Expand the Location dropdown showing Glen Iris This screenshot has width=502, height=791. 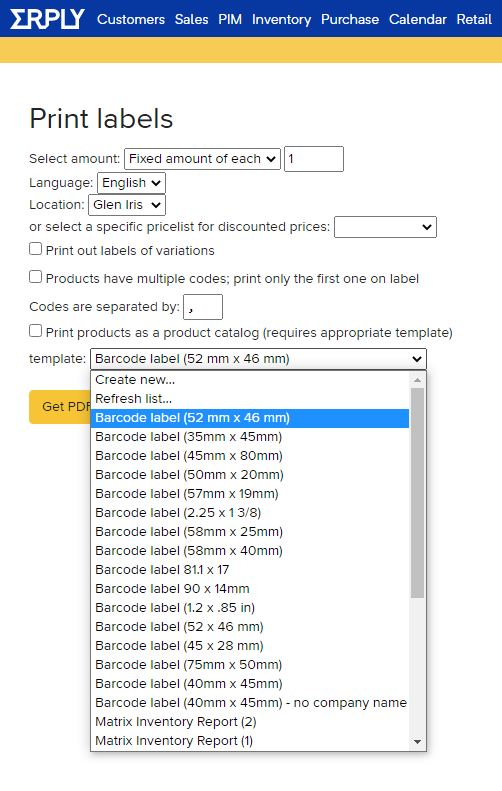pos(127,205)
